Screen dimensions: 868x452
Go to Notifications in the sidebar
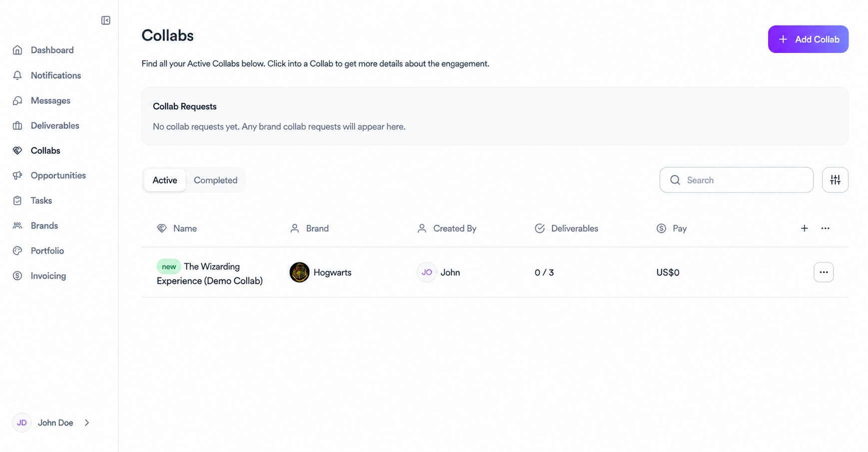pos(55,75)
